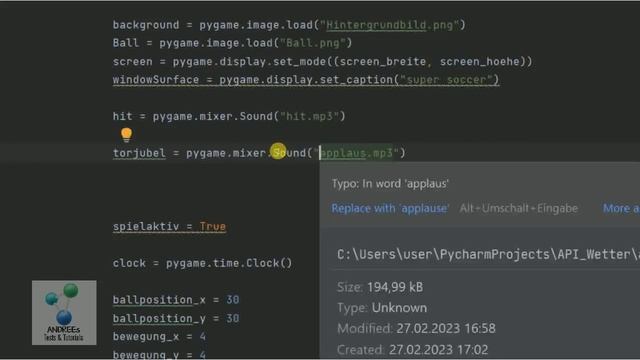Click the 'background' variable name
The width and height of the screenshot is (640, 360).
pos(146,25)
